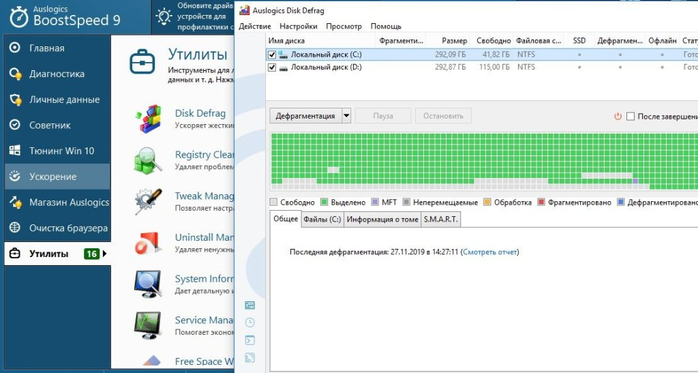
Task: Click the Tweak Manager gear icon
Action: [x=148, y=202]
